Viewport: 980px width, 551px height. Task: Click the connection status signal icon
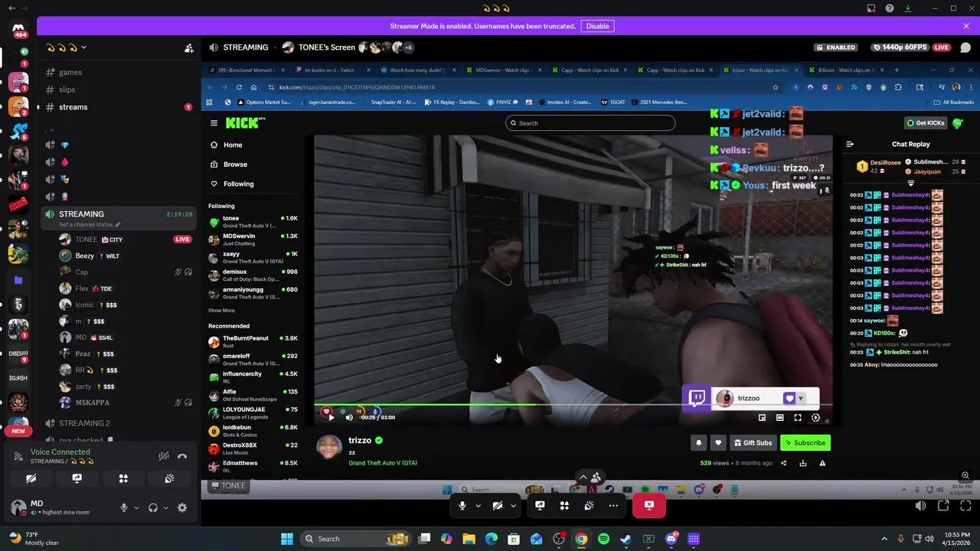coord(18,457)
